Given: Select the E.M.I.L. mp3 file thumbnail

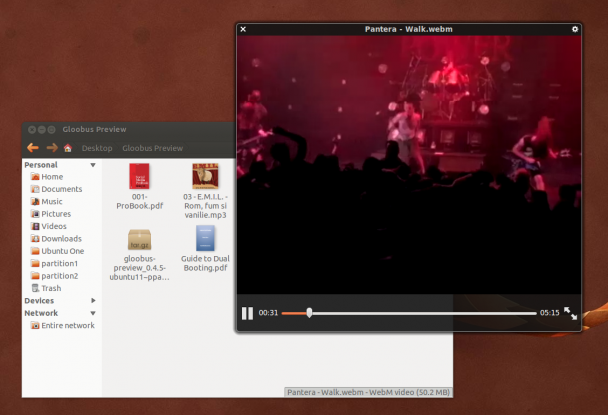Looking at the screenshot, I should pos(206,176).
